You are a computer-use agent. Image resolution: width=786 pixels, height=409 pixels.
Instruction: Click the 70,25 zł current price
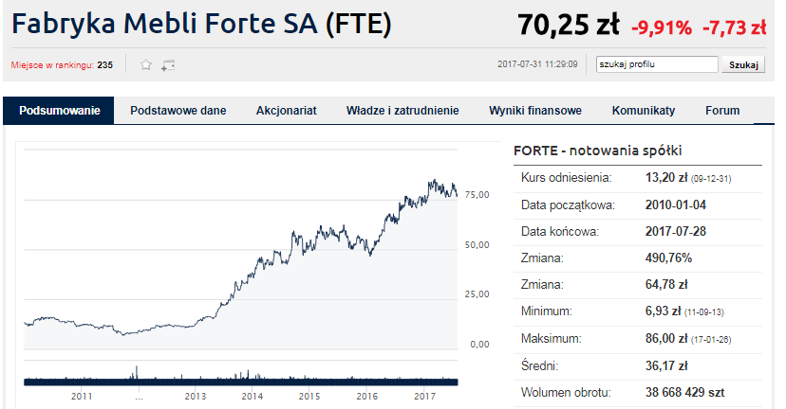[x=567, y=27]
